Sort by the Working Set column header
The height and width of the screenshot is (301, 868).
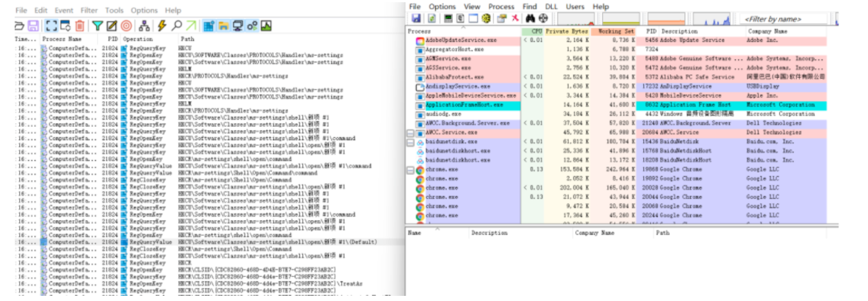pyautogui.click(x=613, y=32)
